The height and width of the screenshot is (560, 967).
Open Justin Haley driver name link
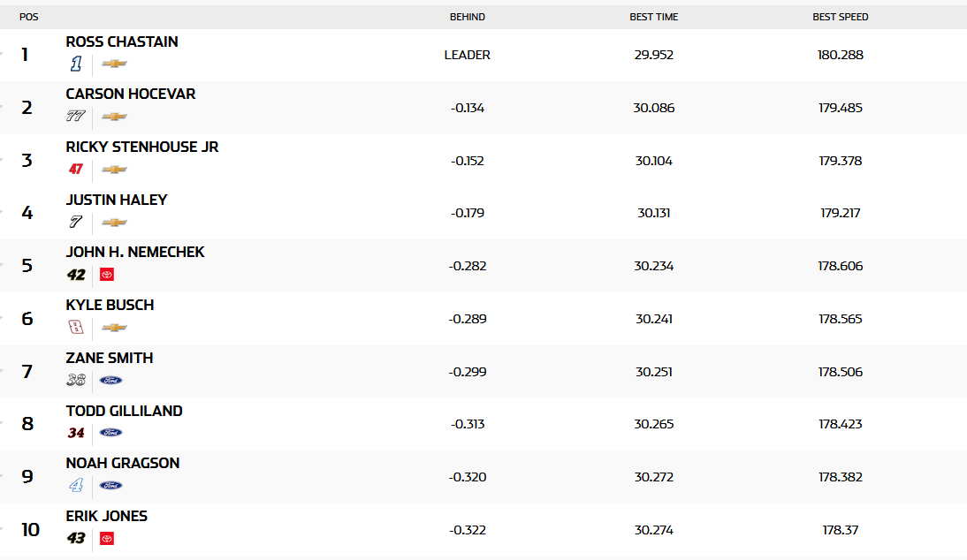point(117,200)
